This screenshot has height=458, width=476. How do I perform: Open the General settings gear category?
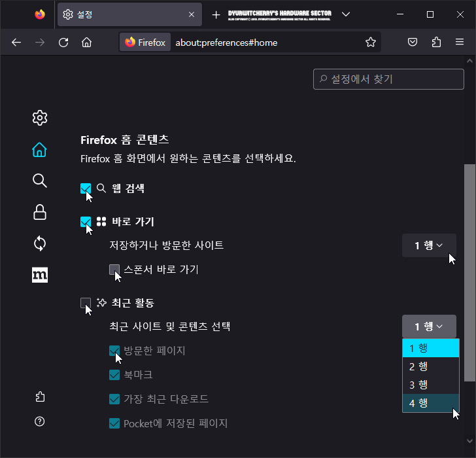[40, 118]
